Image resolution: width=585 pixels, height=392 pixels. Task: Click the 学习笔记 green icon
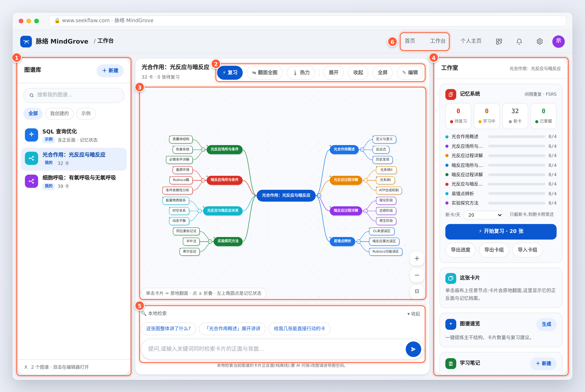450,363
